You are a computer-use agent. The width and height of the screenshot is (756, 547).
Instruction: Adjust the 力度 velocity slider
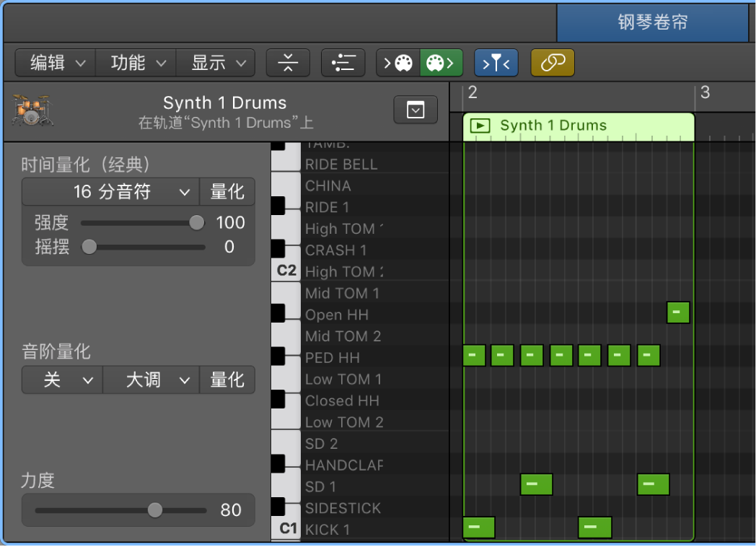tap(155, 510)
